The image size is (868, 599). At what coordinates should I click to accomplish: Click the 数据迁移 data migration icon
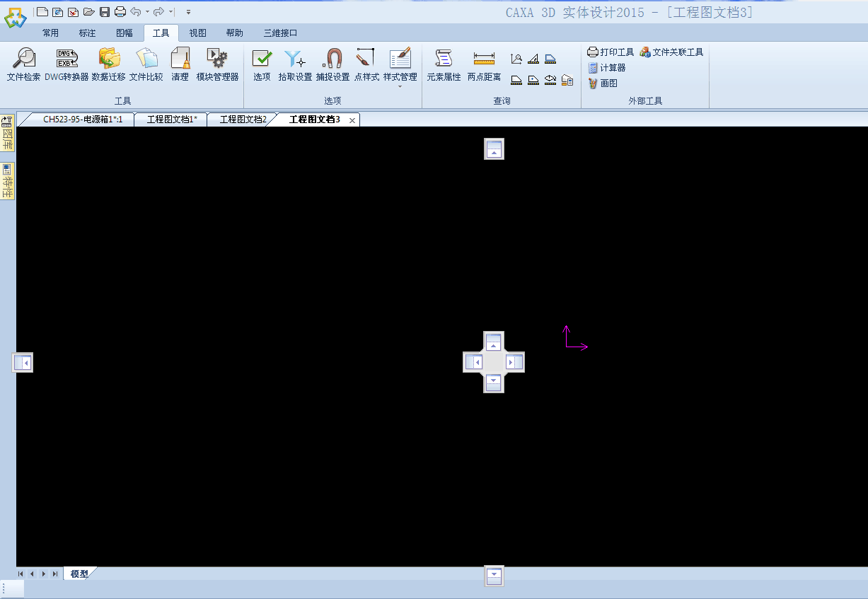108,64
